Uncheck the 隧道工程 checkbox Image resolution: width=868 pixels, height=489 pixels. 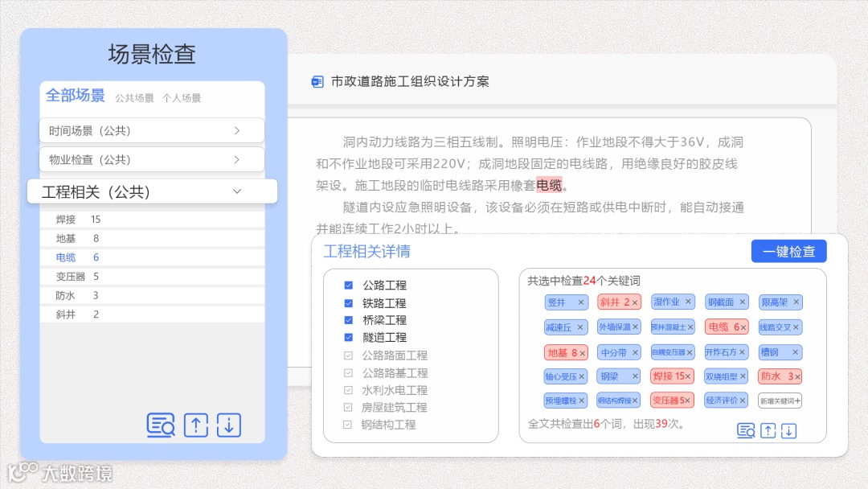(348, 337)
